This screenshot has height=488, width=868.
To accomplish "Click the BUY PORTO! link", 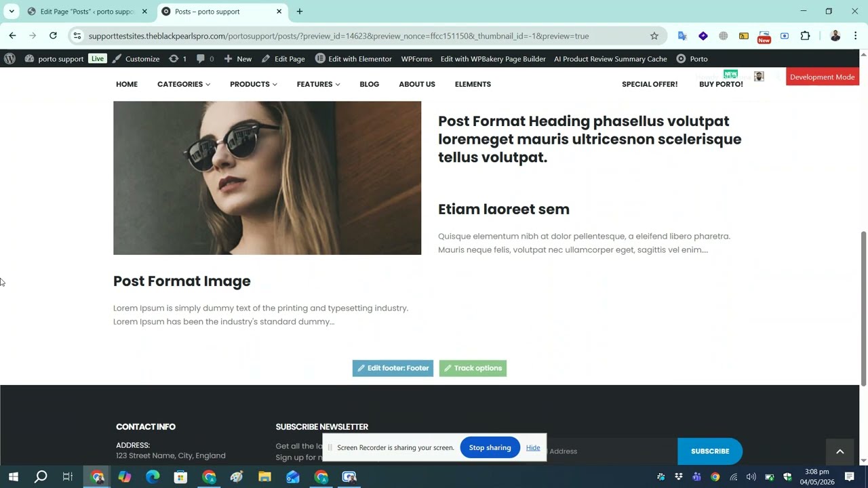I will point(721,84).
